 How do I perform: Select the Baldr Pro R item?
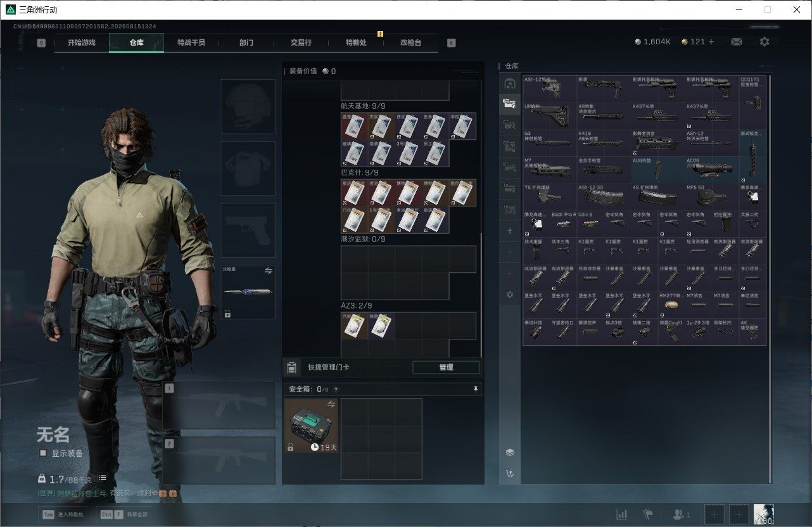(x=564, y=224)
